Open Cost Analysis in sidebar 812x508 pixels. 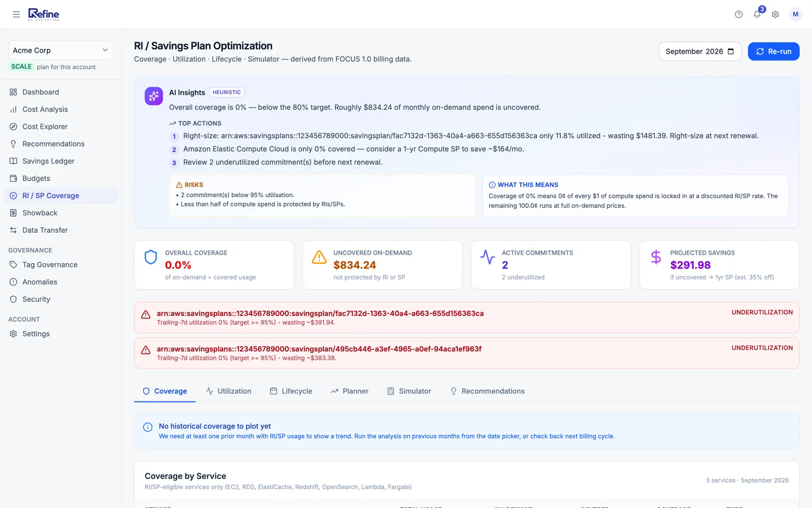pos(61,109)
